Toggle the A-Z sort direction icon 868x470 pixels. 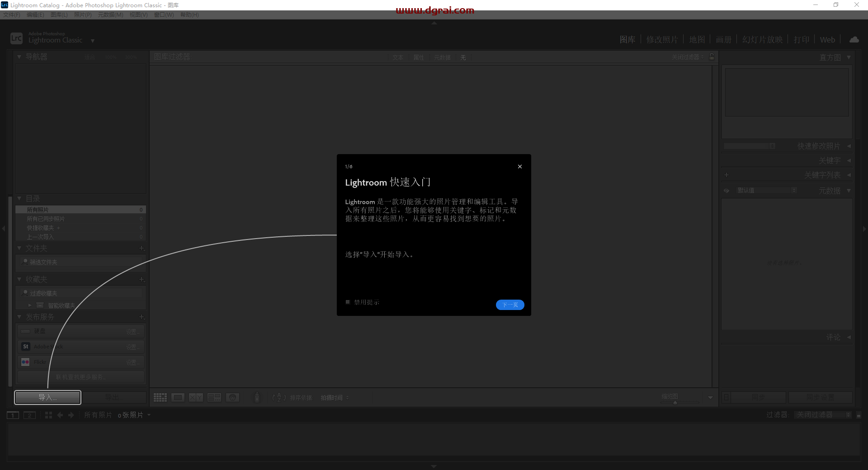279,398
